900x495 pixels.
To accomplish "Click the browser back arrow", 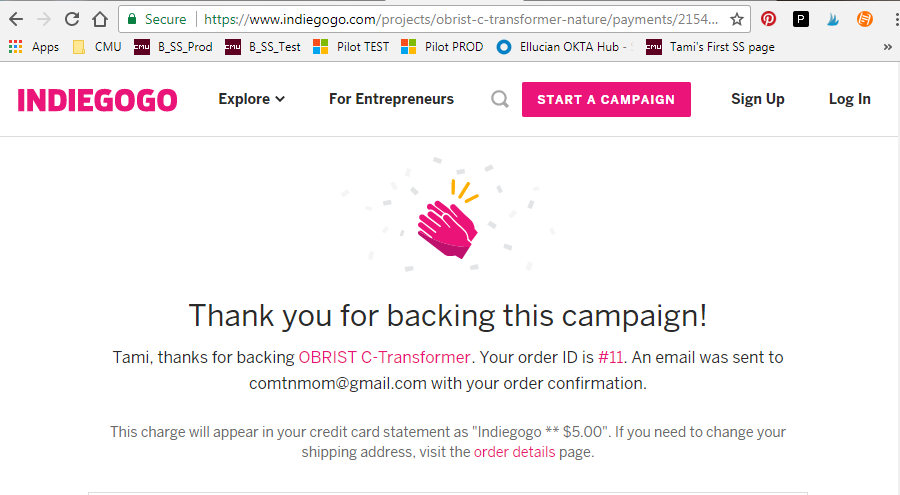I will click(x=16, y=20).
